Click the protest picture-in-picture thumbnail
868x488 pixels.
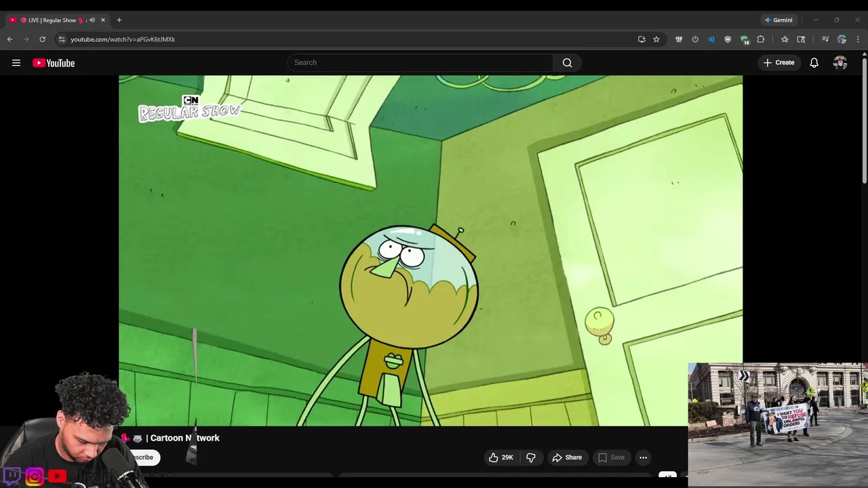click(778, 424)
